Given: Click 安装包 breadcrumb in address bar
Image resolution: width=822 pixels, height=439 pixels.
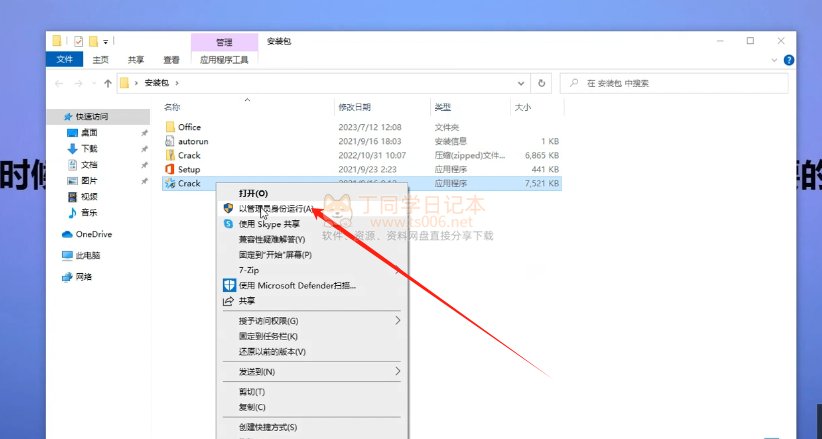Looking at the screenshot, I should click(156, 83).
